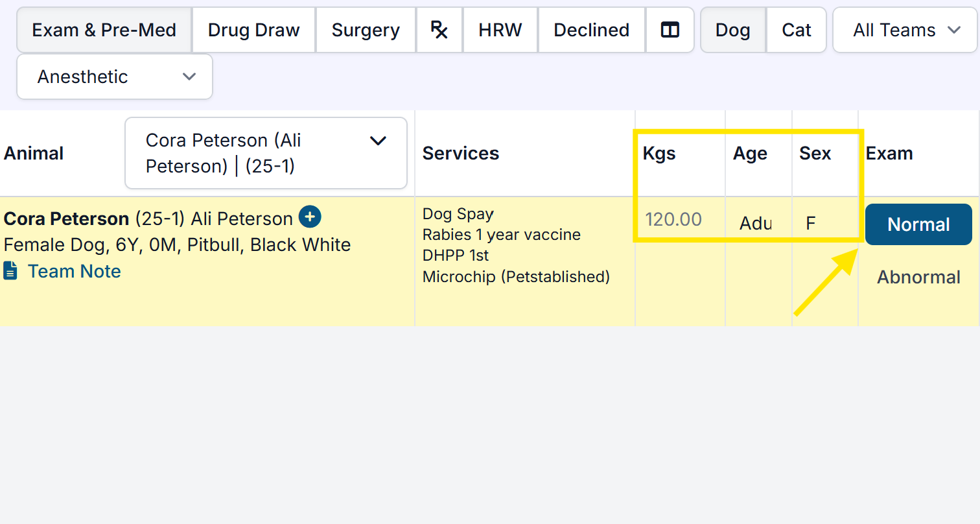
Task: Expand the All Teams dropdown
Action: [905, 30]
